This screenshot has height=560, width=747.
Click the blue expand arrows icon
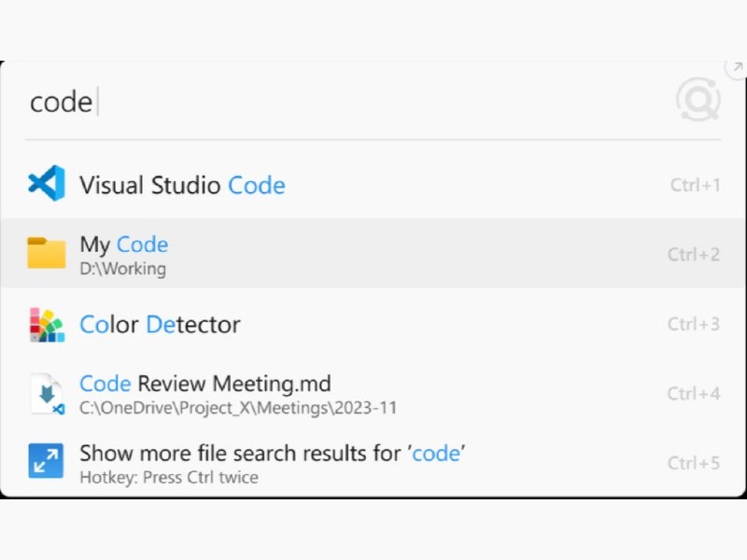tap(46, 460)
